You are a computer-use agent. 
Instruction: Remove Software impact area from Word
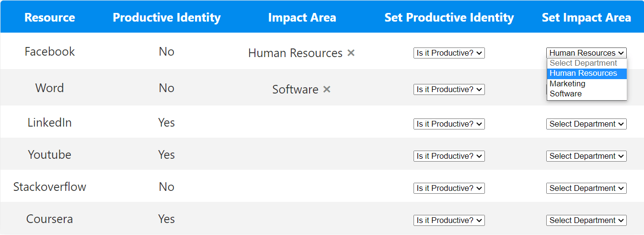point(326,89)
